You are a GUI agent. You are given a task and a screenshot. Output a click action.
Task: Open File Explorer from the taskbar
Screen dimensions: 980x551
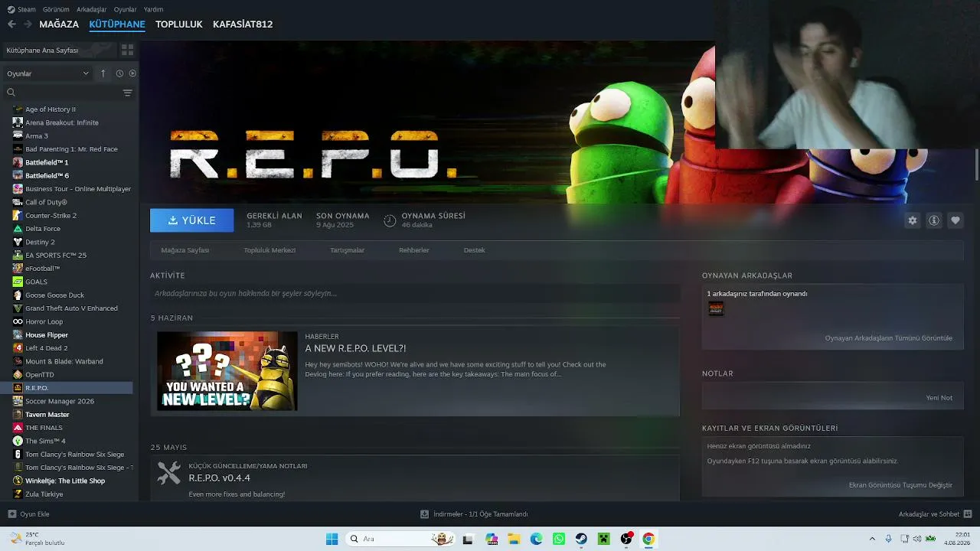pyautogui.click(x=514, y=539)
